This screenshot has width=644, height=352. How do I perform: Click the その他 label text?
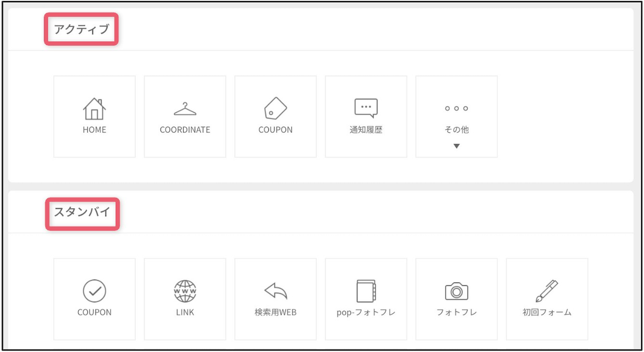pos(456,130)
